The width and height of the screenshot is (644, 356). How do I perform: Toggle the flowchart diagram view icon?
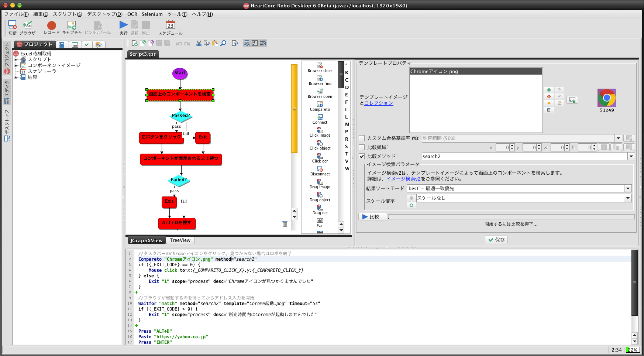247,43
